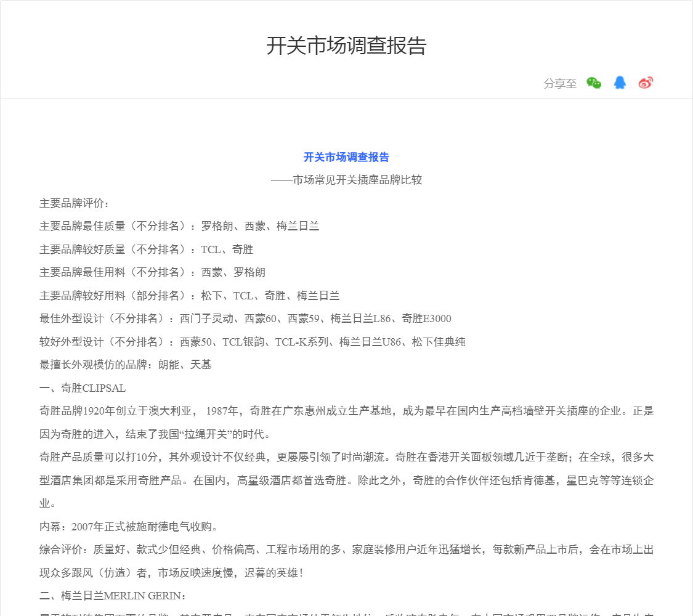The height and width of the screenshot is (616, 693).
Task: Click the line 最佳外型设计 starting 西门子灵动
Action: pyautogui.click(x=245, y=318)
